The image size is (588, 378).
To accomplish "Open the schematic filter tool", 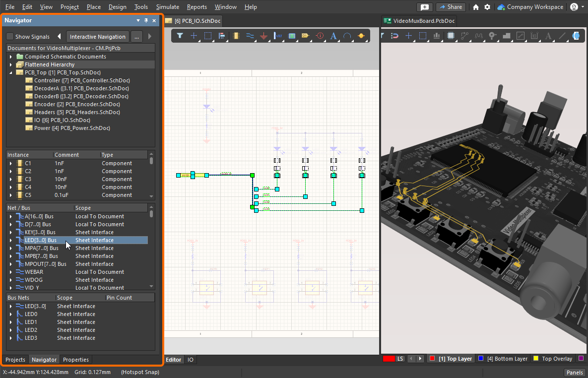I will coord(180,36).
